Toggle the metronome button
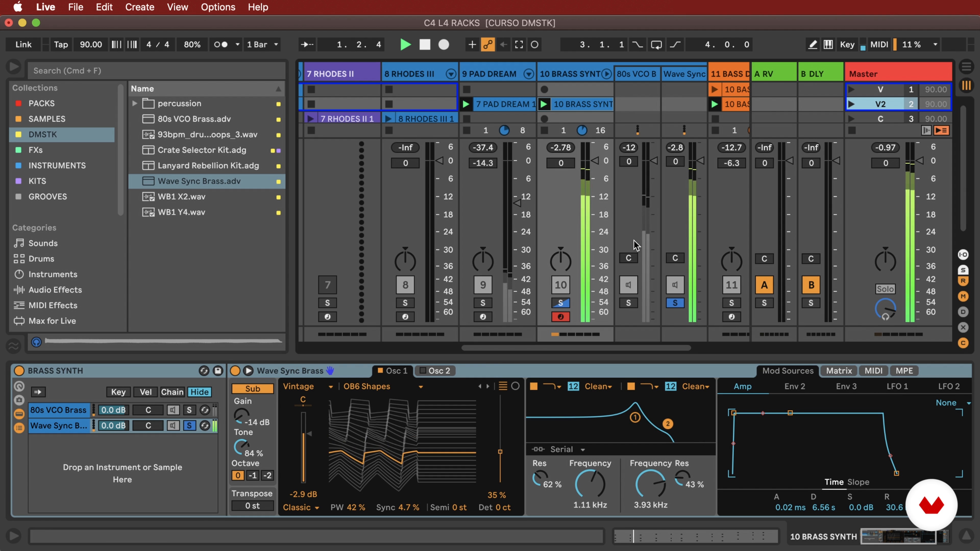Image resolution: width=980 pixels, height=551 pixels. click(x=221, y=44)
